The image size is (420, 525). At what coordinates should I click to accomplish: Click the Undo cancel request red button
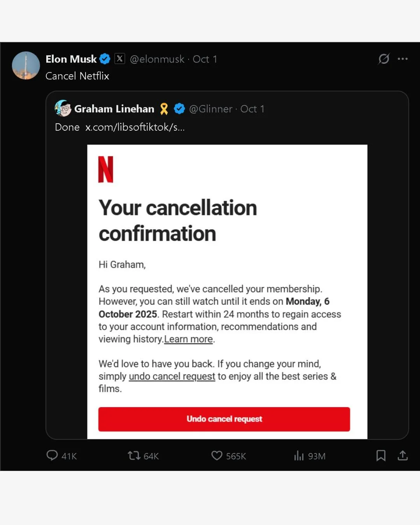(224, 419)
